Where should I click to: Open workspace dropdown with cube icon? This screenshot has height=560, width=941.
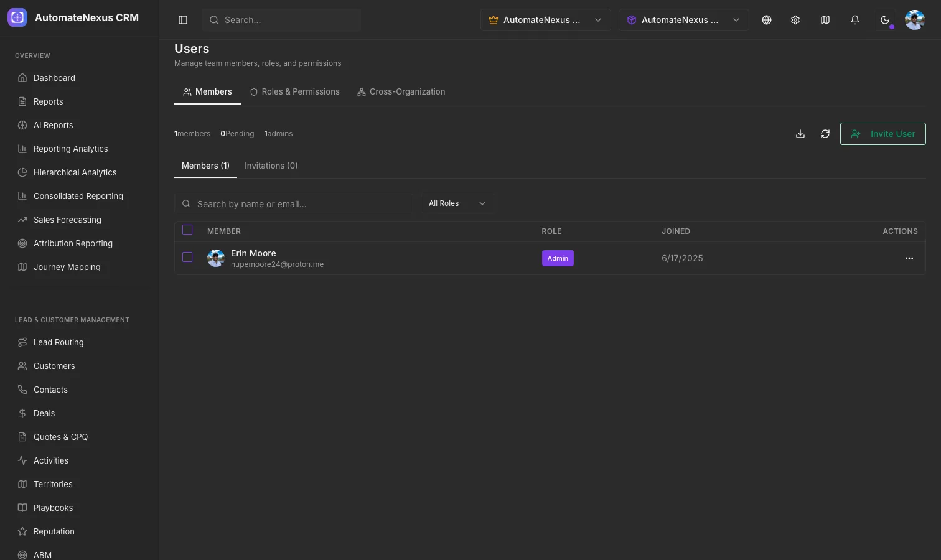683,20
